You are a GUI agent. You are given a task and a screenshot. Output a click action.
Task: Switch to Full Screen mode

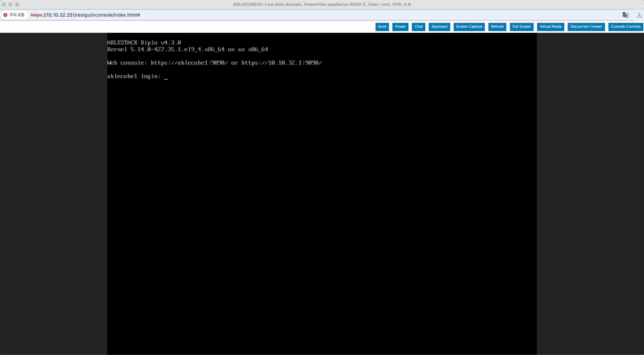521,27
